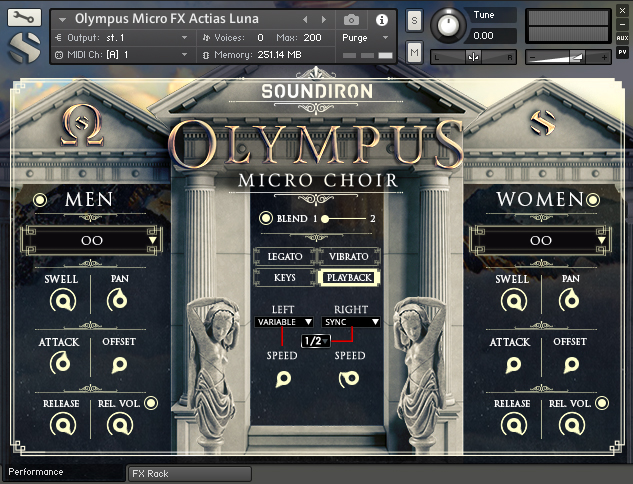Click the Men Swell knob

point(65,301)
